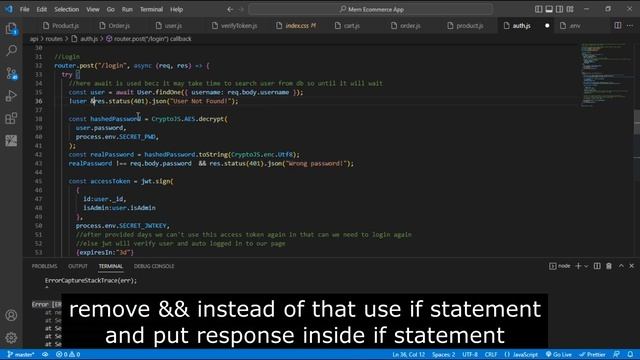Click the Mern Ecommerce App search box
The height and width of the screenshot is (360, 640).
coord(371,9)
